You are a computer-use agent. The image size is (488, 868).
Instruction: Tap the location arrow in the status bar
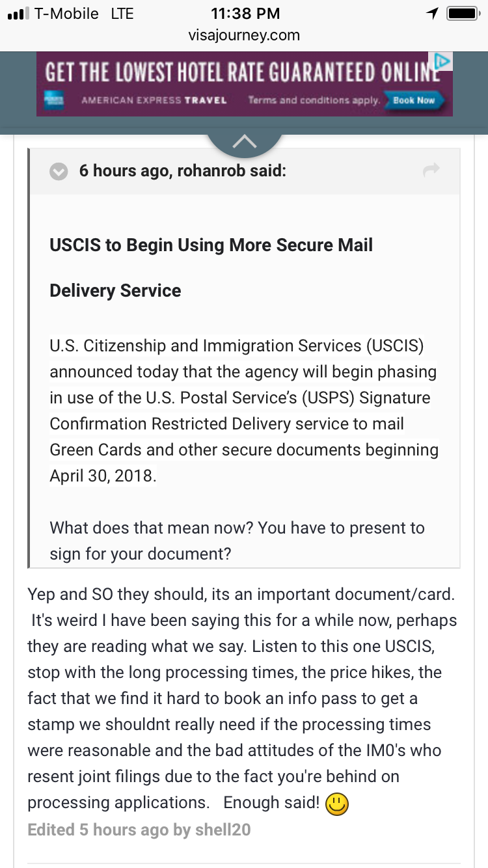pos(433,13)
